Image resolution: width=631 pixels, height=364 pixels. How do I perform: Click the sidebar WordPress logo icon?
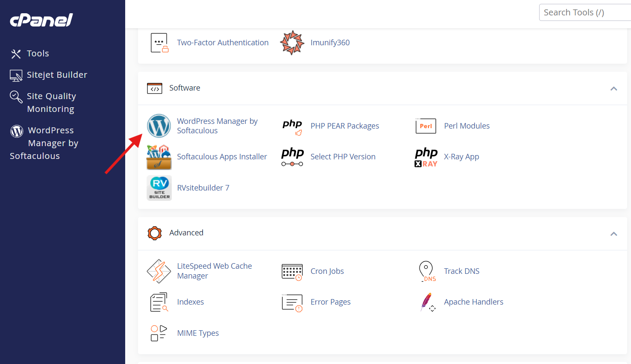[x=17, y=131]
